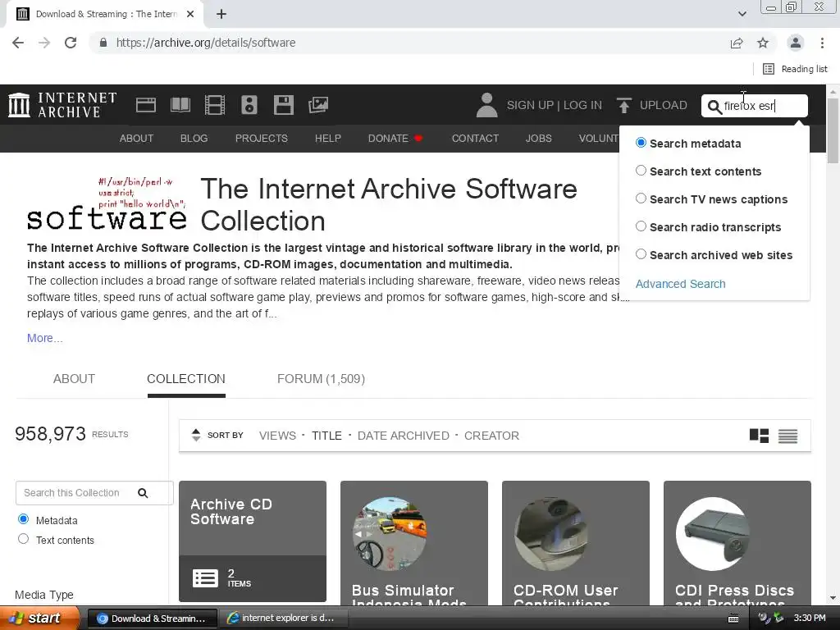The height and width of the screenshot is (630, 840).
Task: Click the browser Back arrow
Action: point(18,43)
